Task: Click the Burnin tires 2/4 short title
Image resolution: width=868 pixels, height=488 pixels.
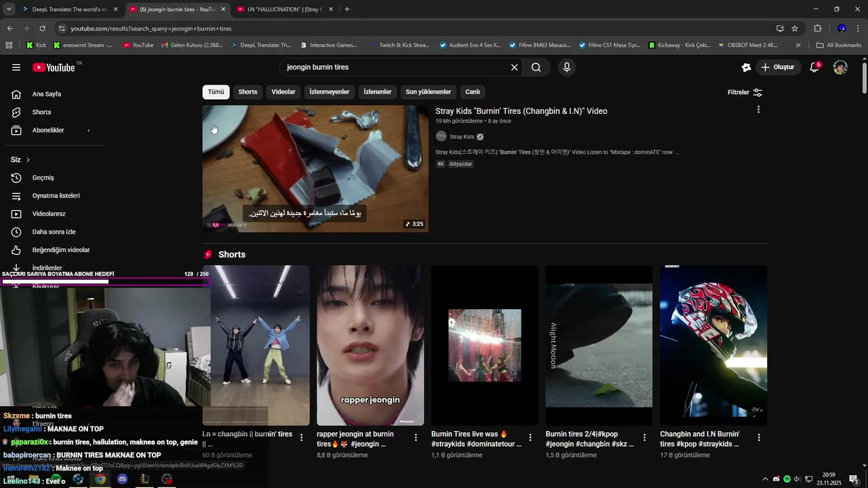Action: pos(589,439)
